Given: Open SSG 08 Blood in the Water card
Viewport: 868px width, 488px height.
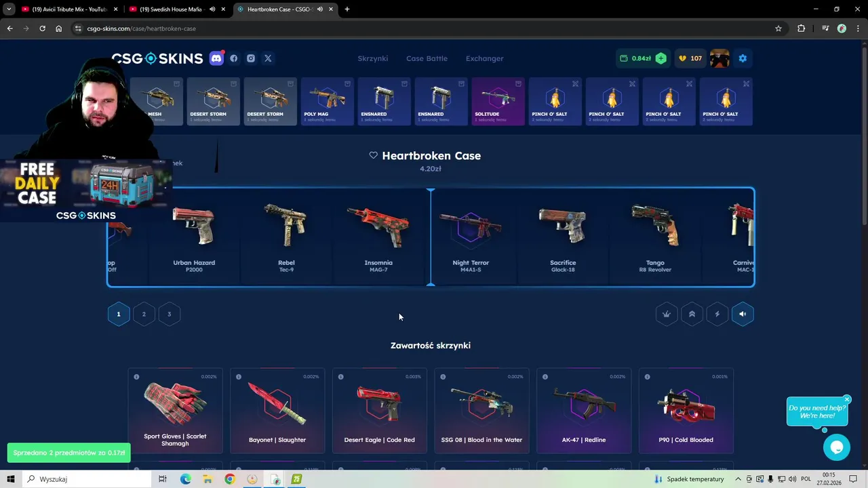Looking at the screenshot, I should [x=481, y=410].
